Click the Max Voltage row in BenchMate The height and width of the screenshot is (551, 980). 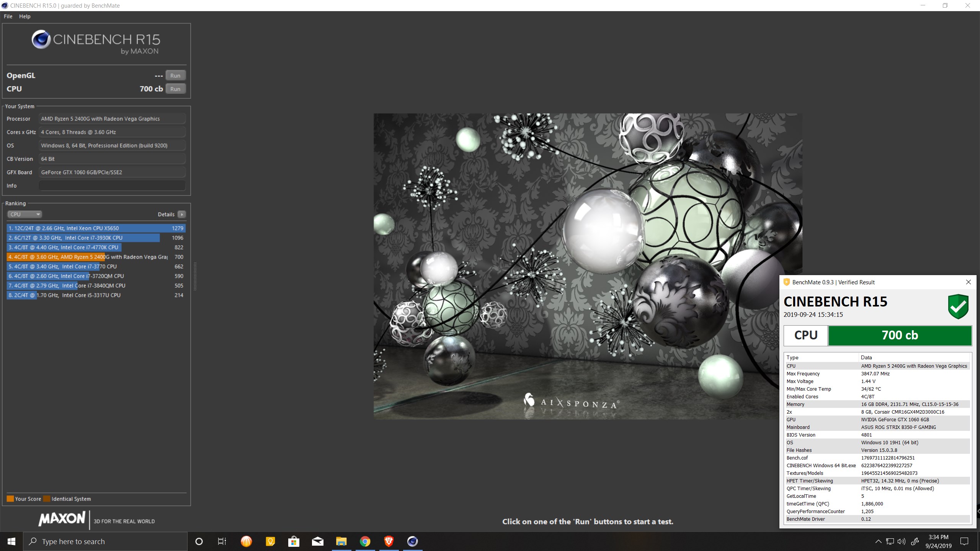coord(877,381)
